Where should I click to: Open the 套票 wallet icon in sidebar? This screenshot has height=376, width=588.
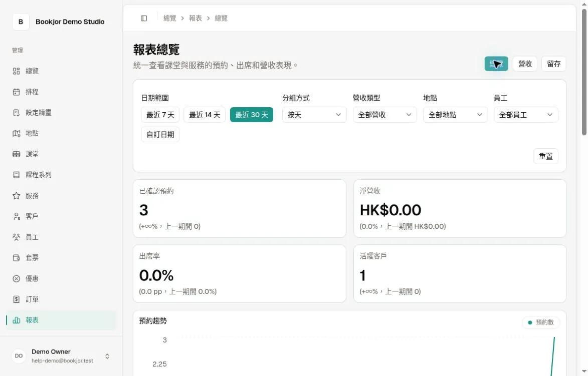(x=16, y=258)
